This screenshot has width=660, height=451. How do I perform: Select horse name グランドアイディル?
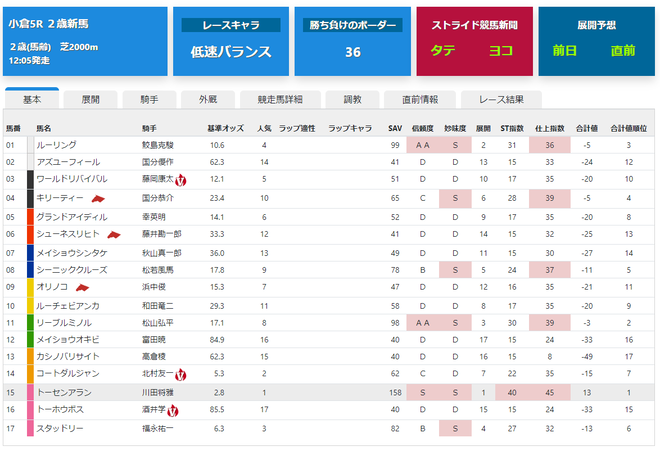click(72, 217)
